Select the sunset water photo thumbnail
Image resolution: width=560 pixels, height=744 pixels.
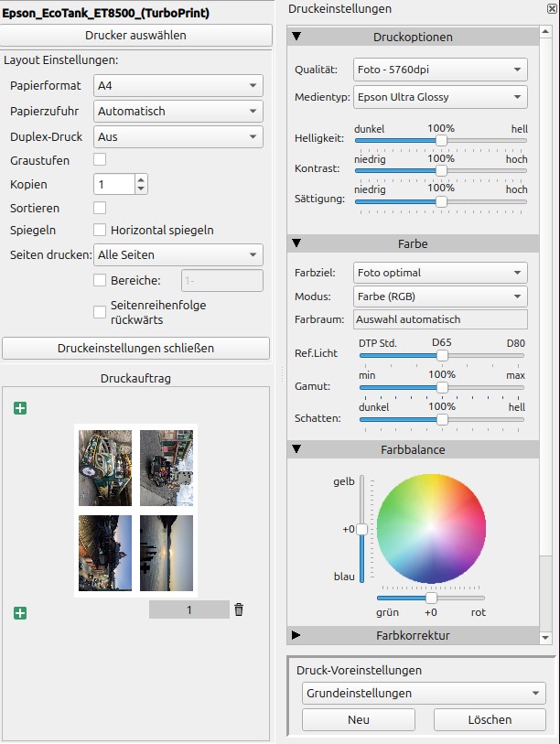(167, 553)
